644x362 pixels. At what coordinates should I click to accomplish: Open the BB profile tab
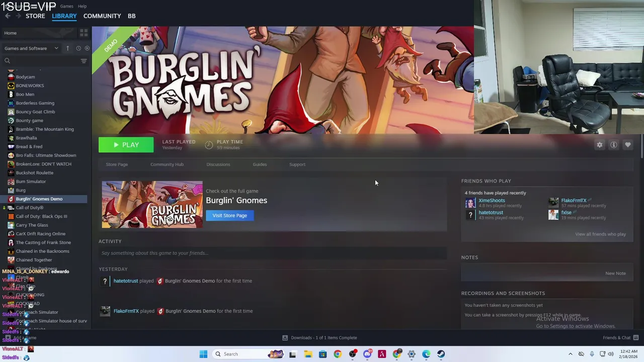coord(131,16)
